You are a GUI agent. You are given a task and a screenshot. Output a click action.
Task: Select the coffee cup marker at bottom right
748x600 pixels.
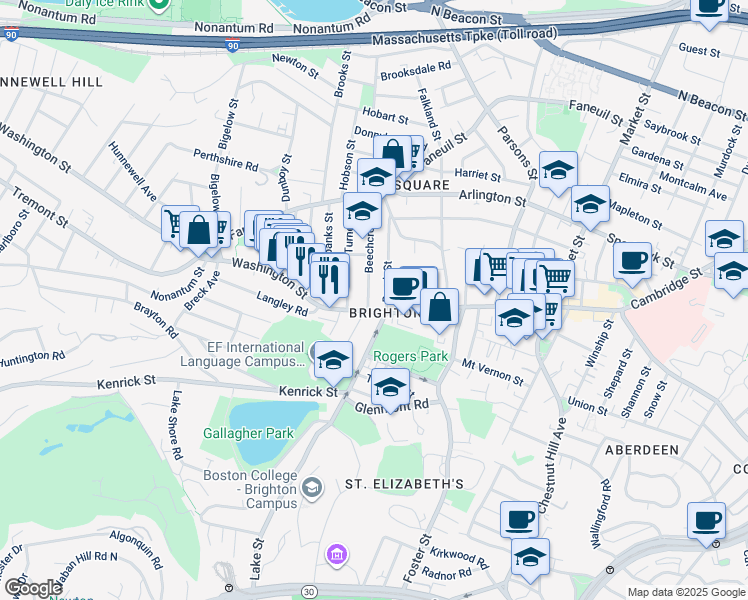click(706, 521)
